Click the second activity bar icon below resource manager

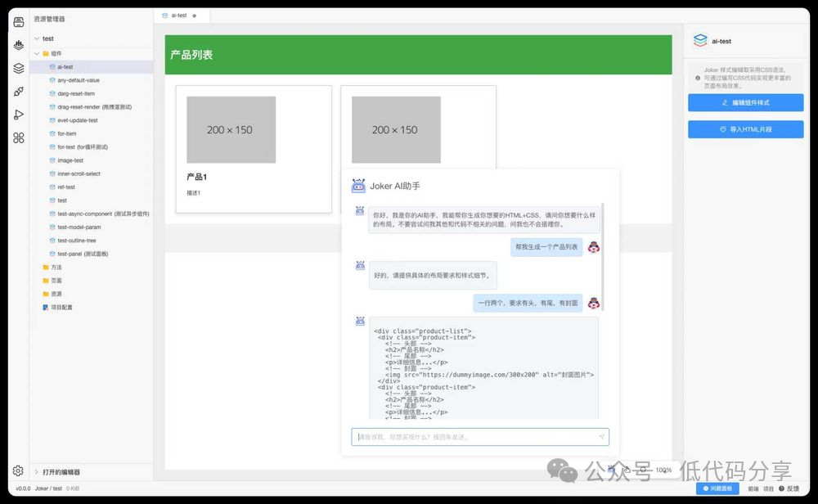click(x=18, y=45)
